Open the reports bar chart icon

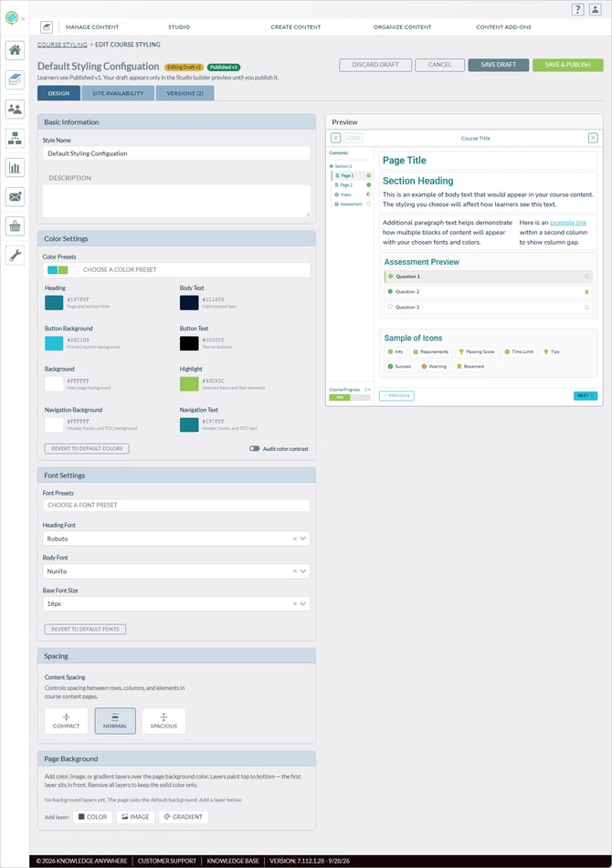tap(15, 168)
